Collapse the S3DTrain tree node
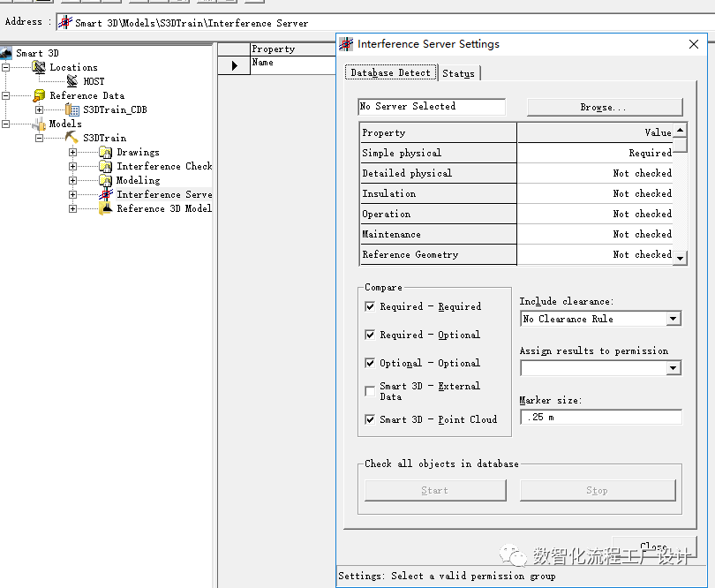This screenshot has height=588, width=715. [39, 139]
